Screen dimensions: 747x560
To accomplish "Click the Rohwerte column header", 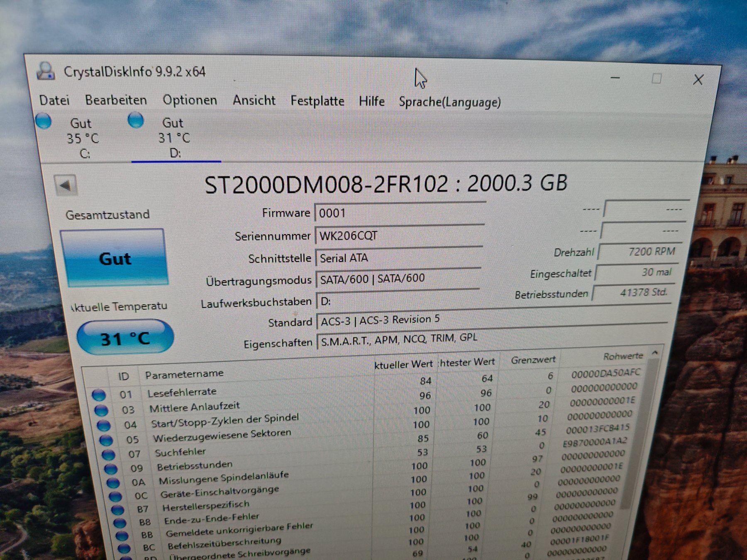I will (622, 356).
